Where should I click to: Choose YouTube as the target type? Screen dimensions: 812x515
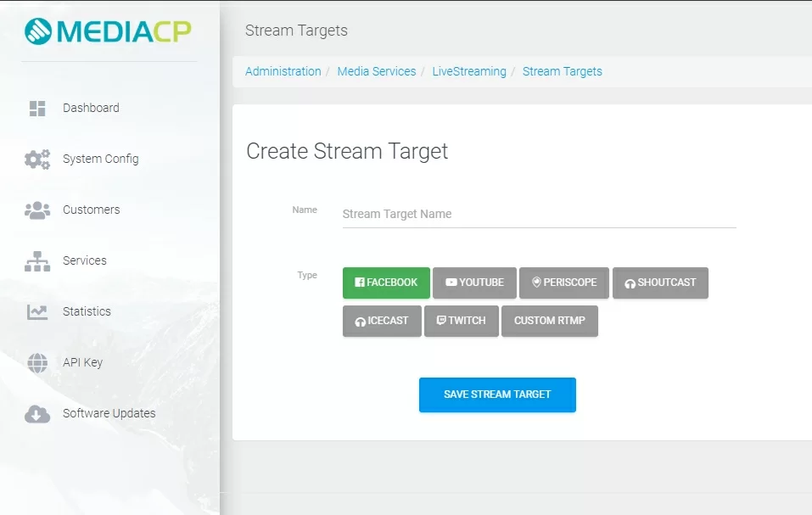474,283
